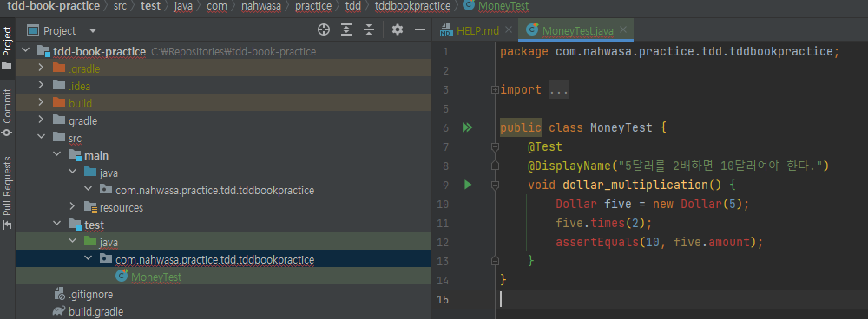Click the tddbookpractice breadcrumb segment
Viewport: 868px width, 319px height.
point(412,6)
